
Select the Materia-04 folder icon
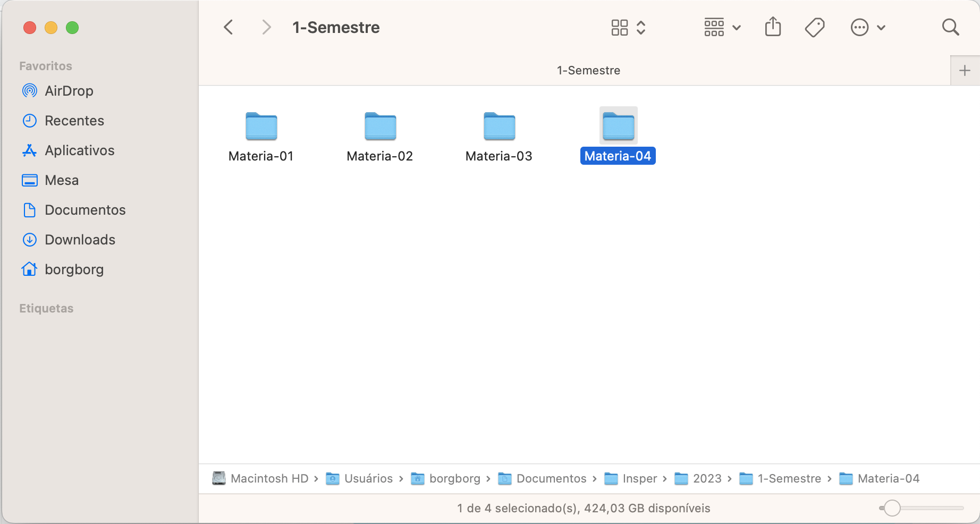(618, 126)
